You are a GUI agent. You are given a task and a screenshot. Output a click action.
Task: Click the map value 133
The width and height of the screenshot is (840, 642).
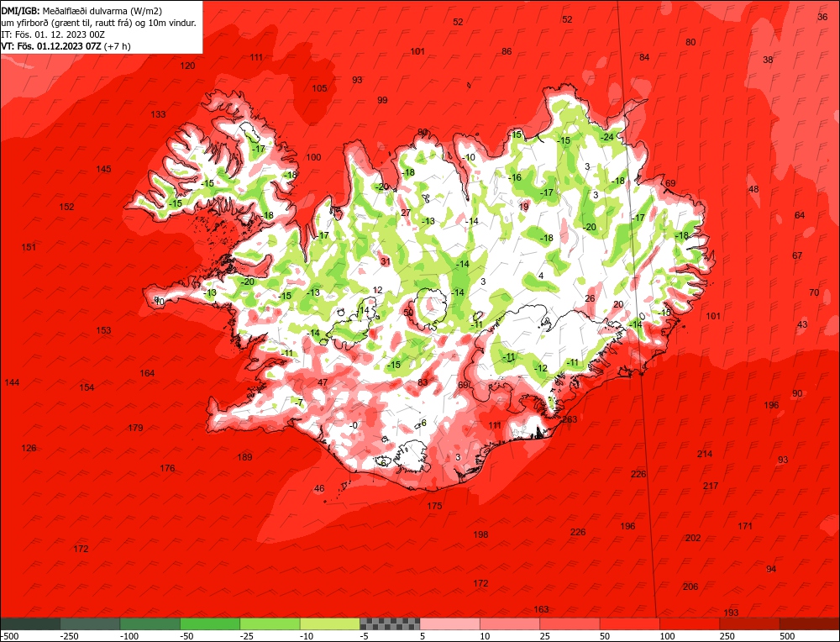158,114
